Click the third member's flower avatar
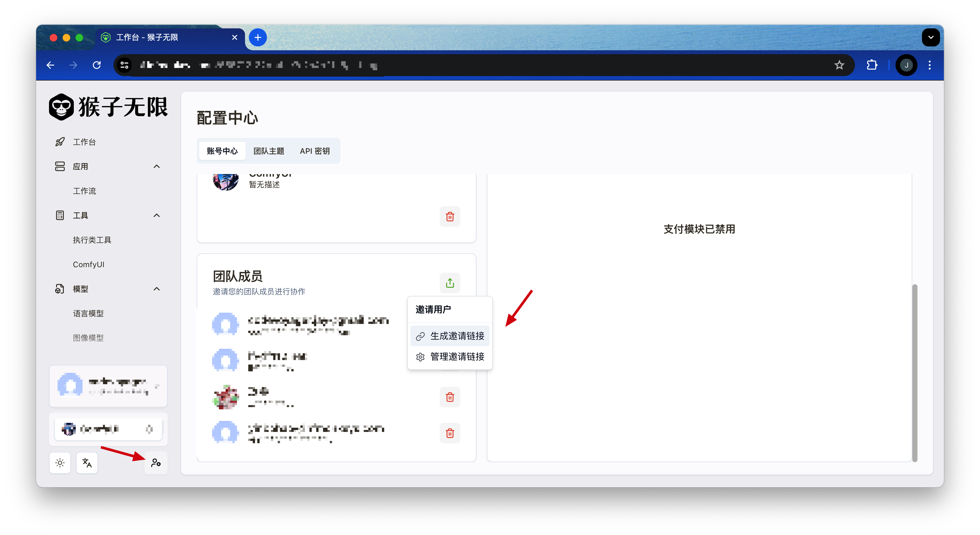The width and height of the screenshot is (980, 535). (x=226, y=397)
